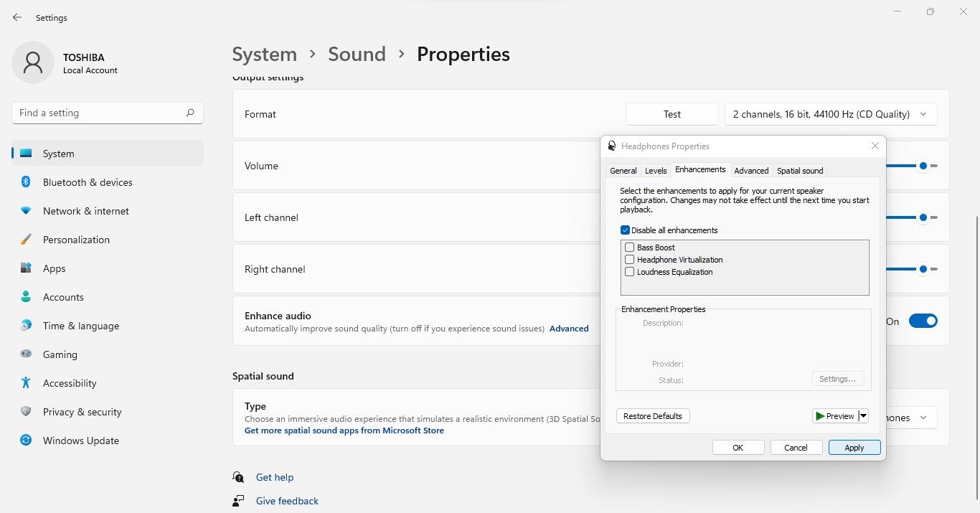Click the Time & language globe icon

tap(26, 326)
